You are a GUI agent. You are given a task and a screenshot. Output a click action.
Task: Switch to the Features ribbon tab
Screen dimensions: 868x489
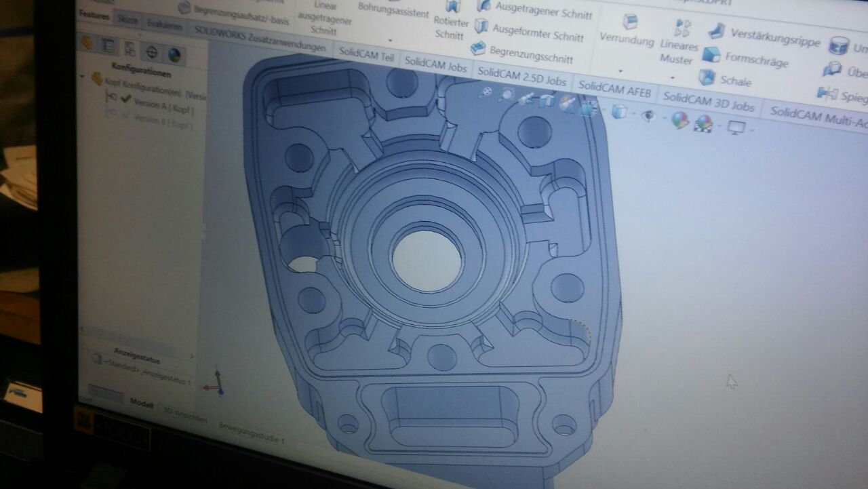(94, 15)
